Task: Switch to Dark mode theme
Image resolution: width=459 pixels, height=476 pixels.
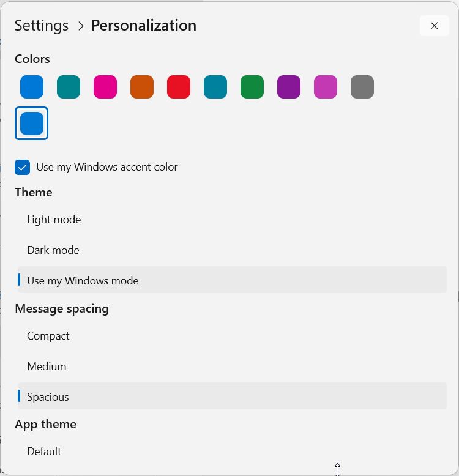Action: (x=53, y=250)
